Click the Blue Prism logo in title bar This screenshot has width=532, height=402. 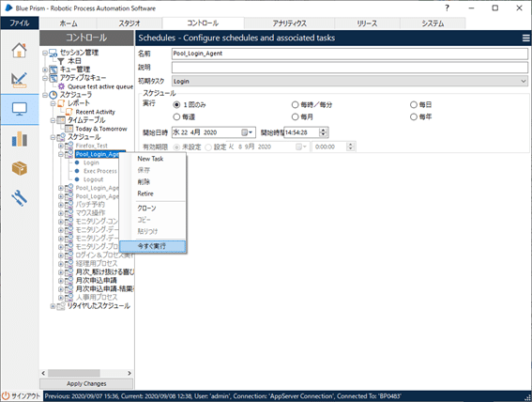pos(8,8)
